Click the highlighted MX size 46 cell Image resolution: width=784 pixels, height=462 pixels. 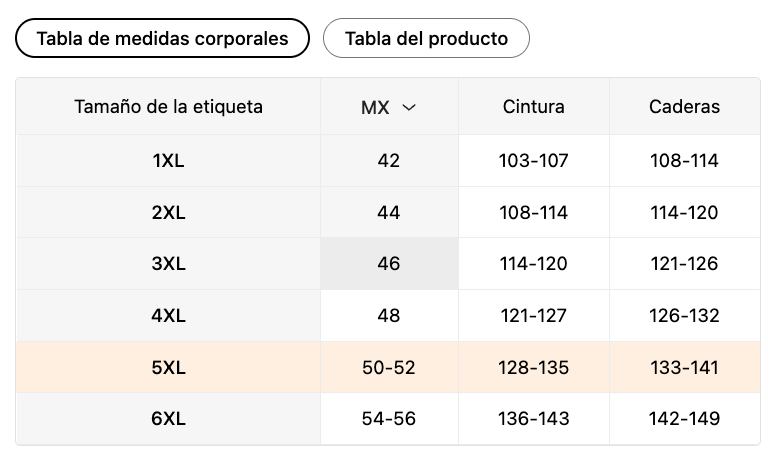pos(389,264)
